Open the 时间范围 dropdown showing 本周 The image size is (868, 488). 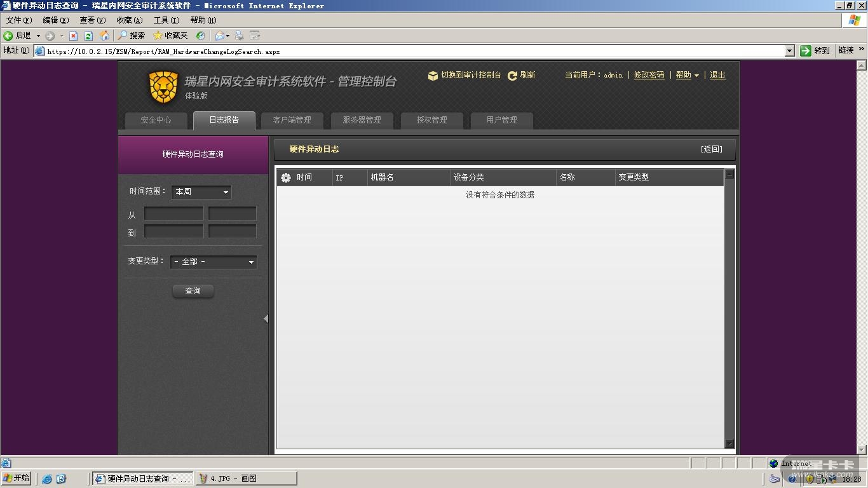tap(201, 192)
